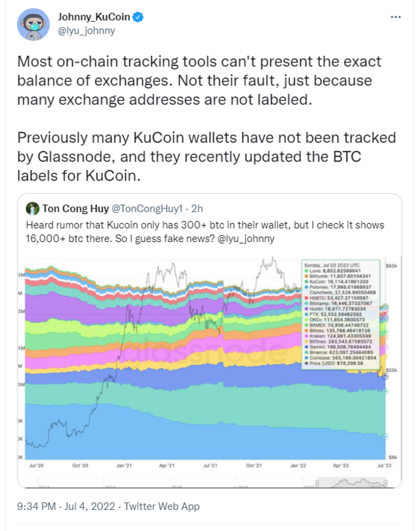Image resolution: width=420 pixels, height=531 pixels.
Task: Click the Coinbase legend dot in chart
Action: click(x=306, y=357)
